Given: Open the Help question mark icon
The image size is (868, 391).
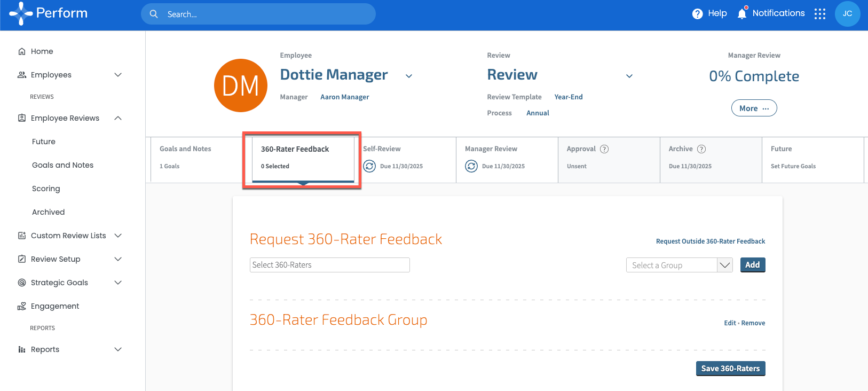Looking at the screenshot, I should [697, 14].
